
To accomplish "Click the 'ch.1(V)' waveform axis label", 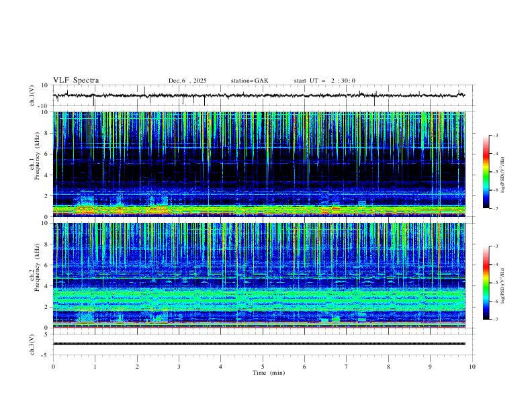I will tap(32, 95).
